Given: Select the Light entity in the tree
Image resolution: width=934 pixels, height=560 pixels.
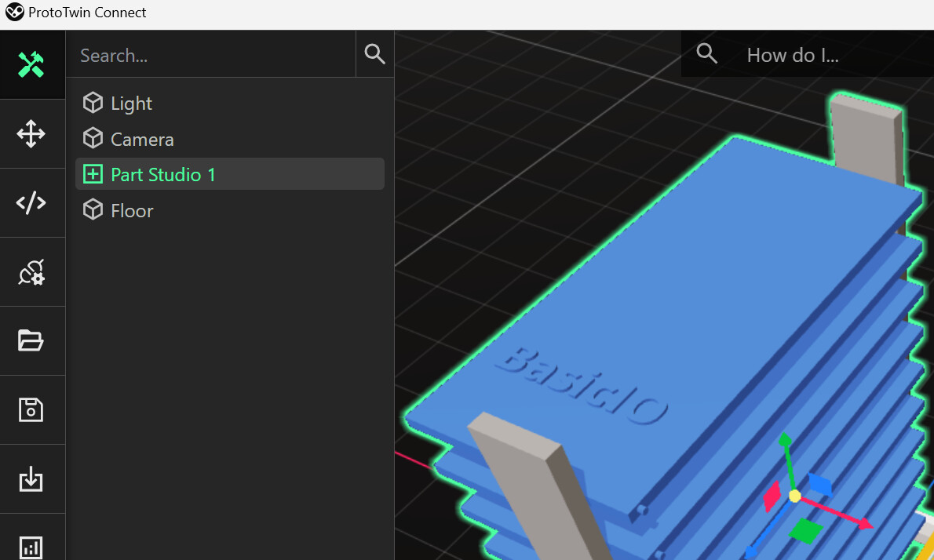Looking at the screenshot, I should pyautogui.click(x=131, y=104).
